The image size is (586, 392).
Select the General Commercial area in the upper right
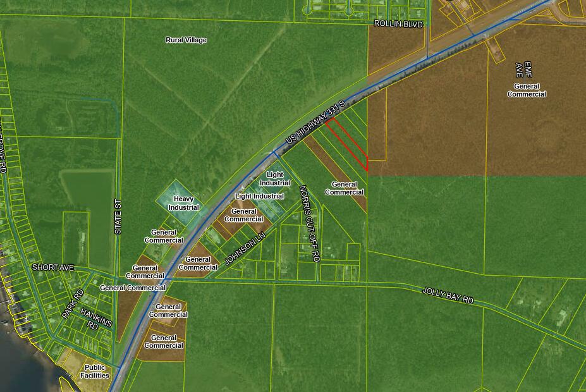(x=527, y=89)
